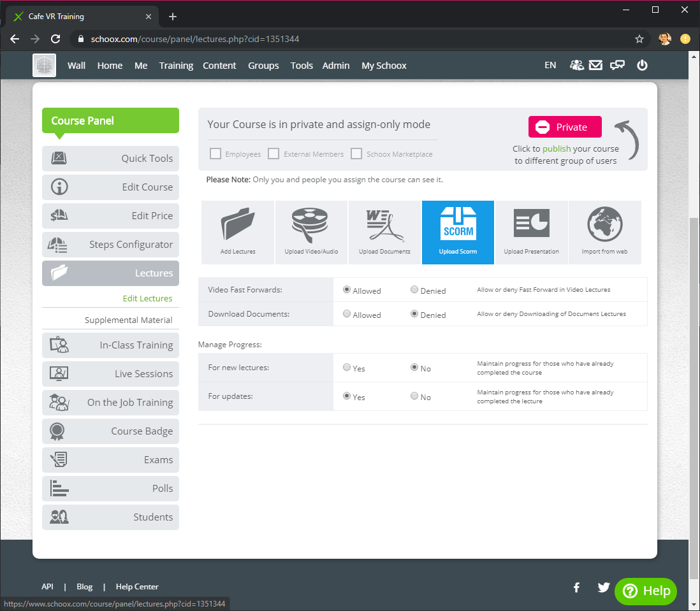Viewport: 700px width, 611px height.
Task: Open the green Help button
Action: 646,591
